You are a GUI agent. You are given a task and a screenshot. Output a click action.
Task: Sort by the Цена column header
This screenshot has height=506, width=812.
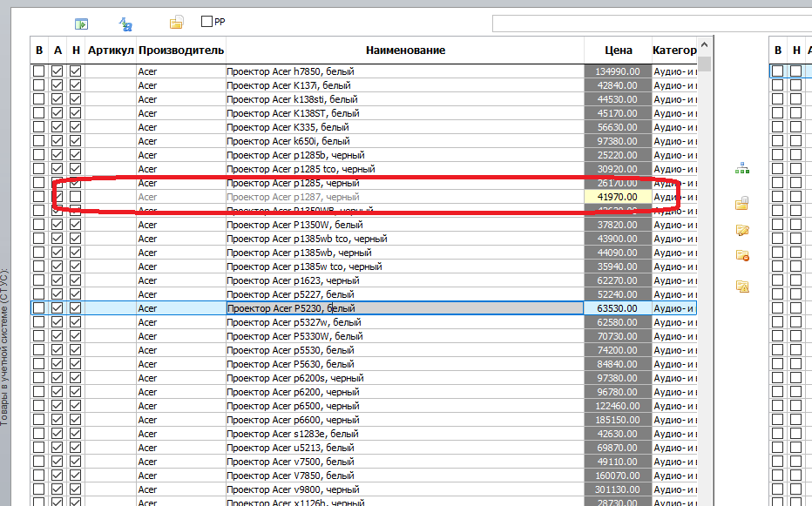coord(619,51)
